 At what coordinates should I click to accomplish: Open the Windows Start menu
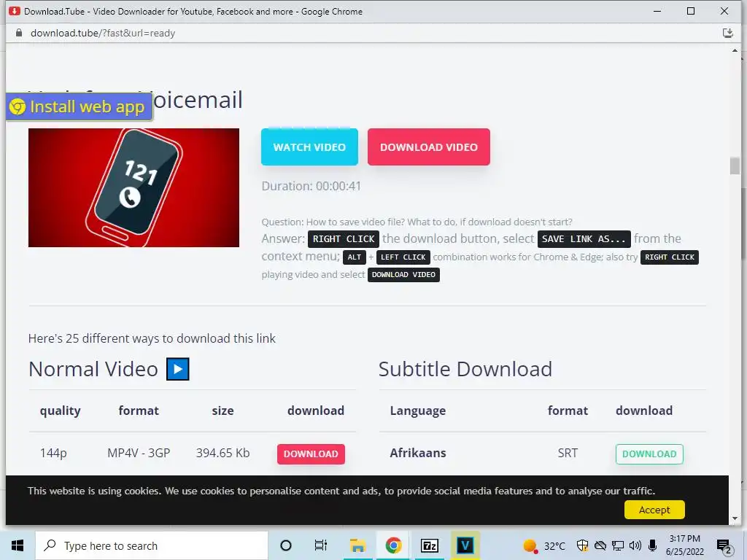pyautogui.click(x=18, y=545)
